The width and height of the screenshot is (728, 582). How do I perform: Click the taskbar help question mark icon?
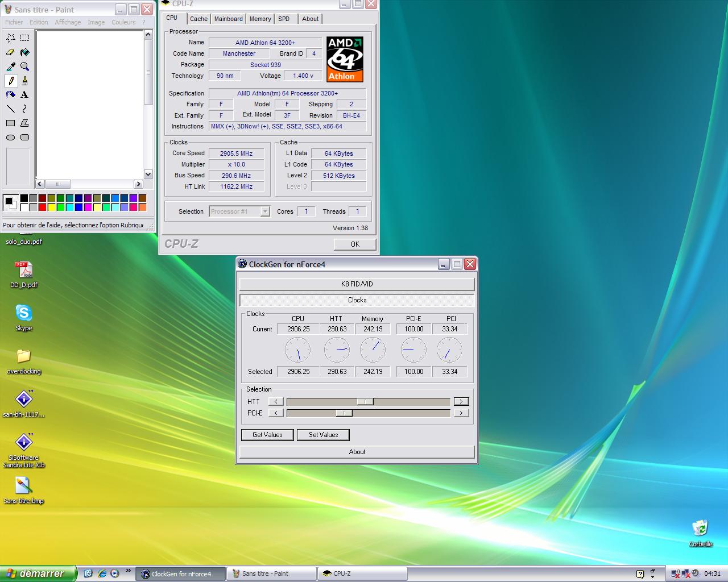[640, 573]
